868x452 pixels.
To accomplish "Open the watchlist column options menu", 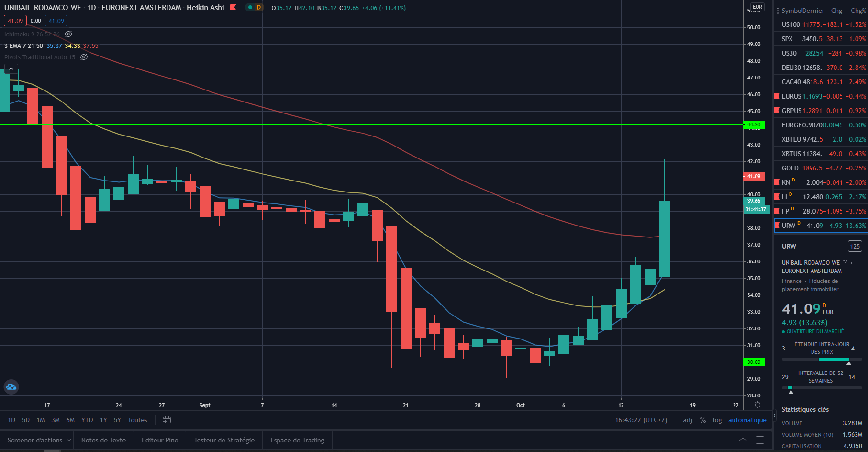I will (x=778, y=11).
